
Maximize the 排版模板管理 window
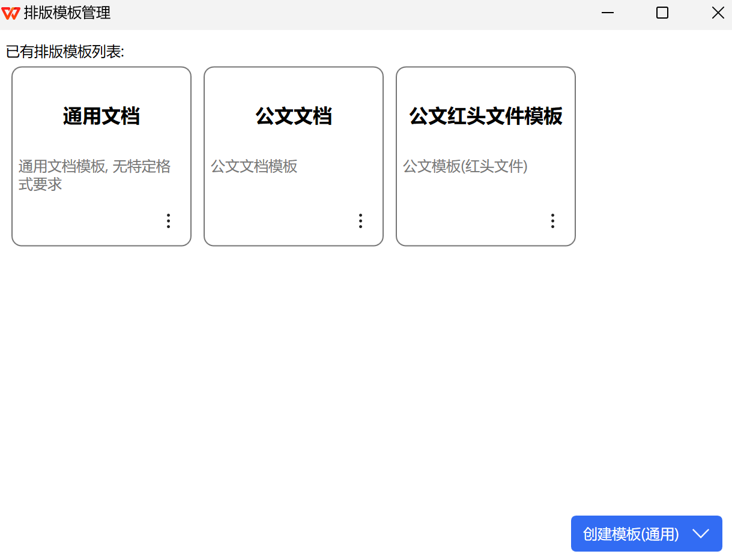662,13
